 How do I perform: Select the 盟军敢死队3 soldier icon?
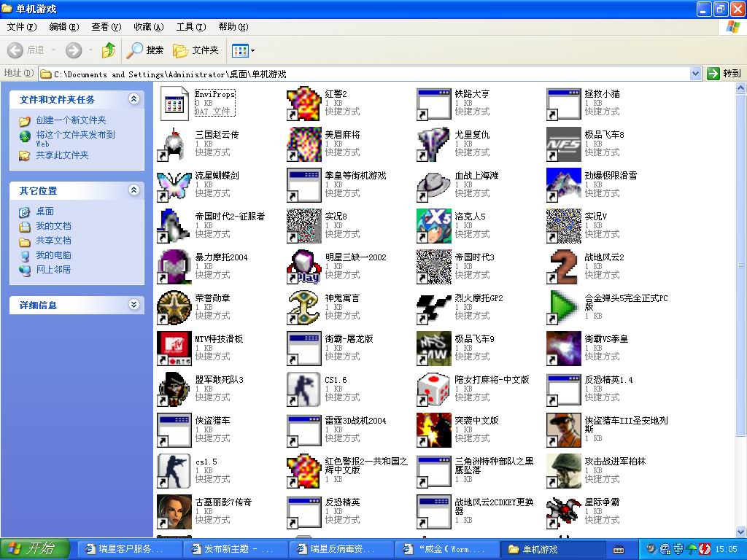pos(174,389)
